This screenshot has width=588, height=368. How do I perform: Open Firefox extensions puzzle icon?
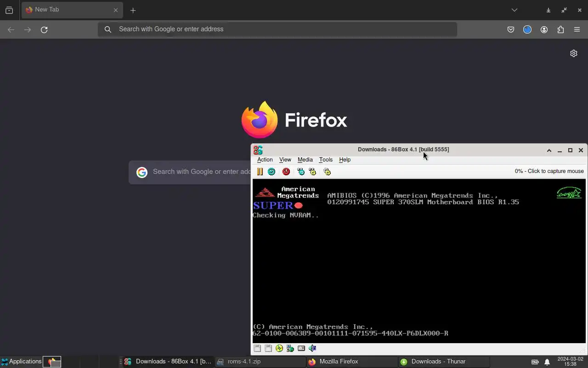[560, 30]
